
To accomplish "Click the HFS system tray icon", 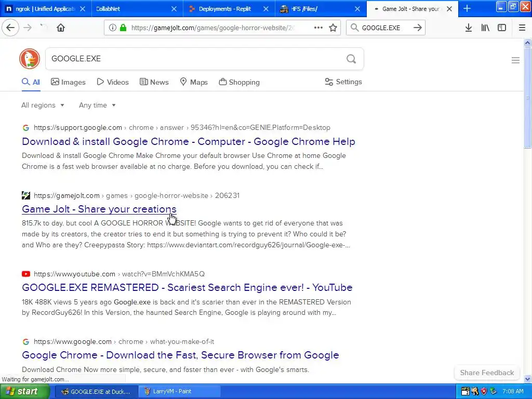I will point(465,391).
